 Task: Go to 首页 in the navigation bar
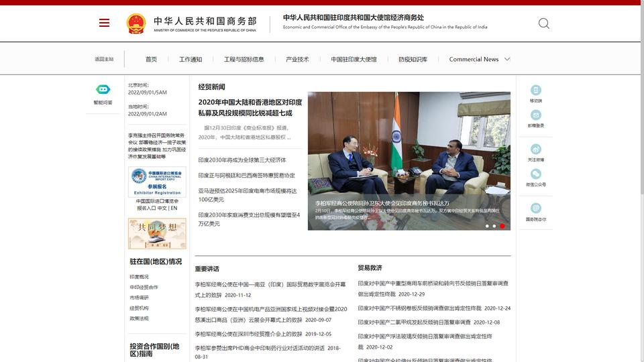click(x=151, y=59)
